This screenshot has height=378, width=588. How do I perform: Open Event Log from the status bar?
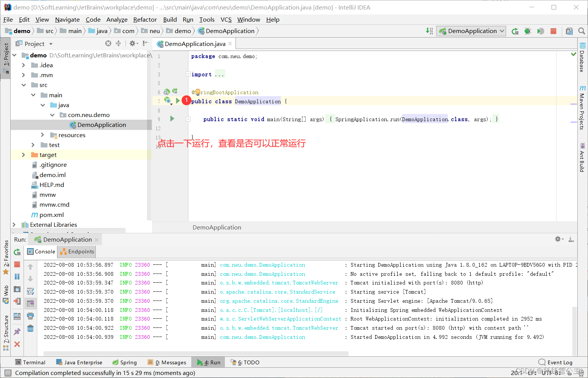pos(555,362)
